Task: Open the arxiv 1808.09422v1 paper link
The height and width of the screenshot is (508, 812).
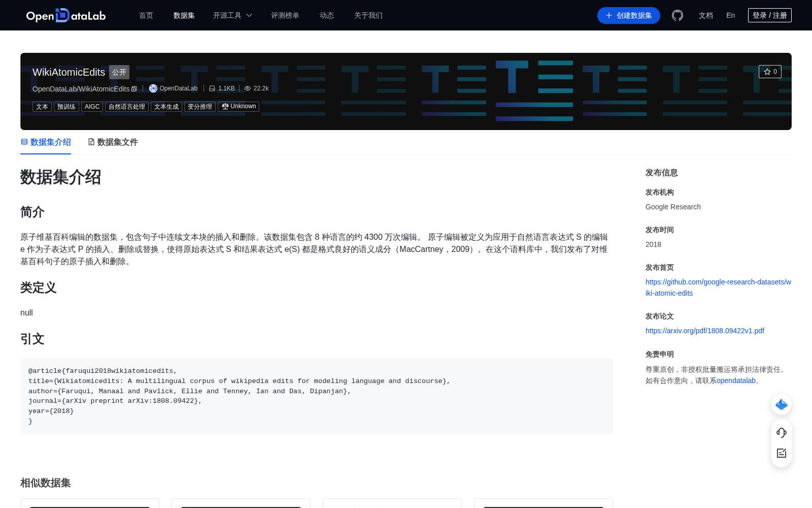Action: pos(705,331)
